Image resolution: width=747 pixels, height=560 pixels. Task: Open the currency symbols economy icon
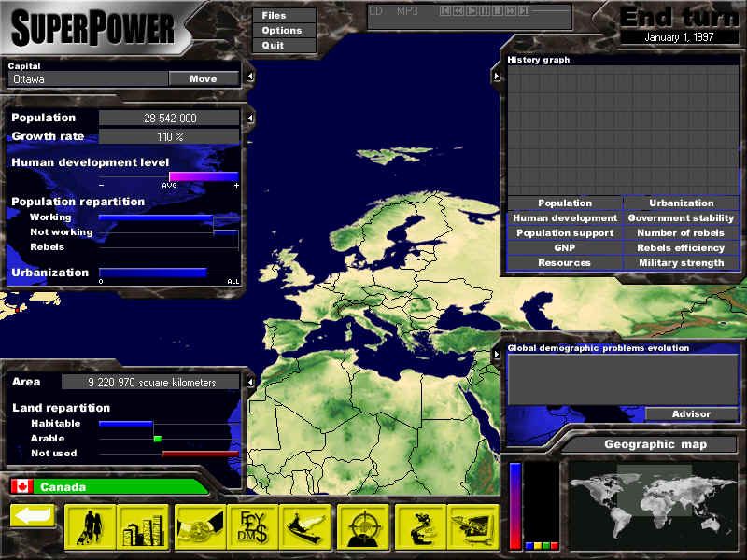[252, 527]
